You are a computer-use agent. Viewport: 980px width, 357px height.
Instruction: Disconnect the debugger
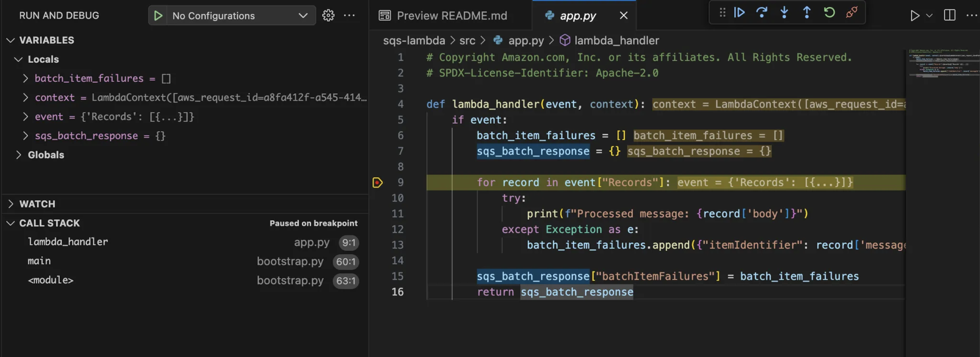coord(851,12)
